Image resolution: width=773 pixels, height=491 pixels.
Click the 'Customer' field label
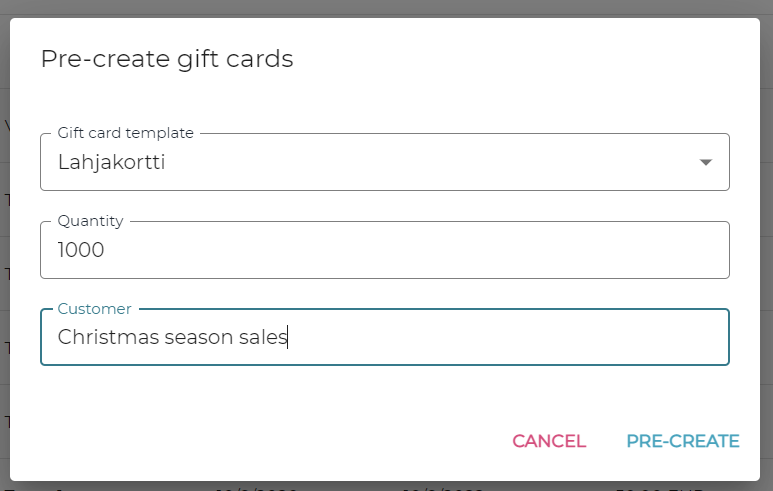(x=94, y=309)
